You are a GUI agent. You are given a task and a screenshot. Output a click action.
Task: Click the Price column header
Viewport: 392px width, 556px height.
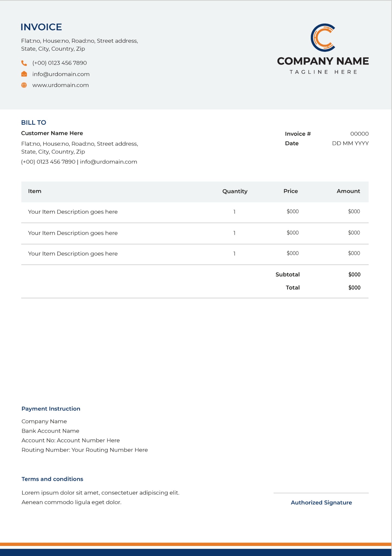(291, 191)
